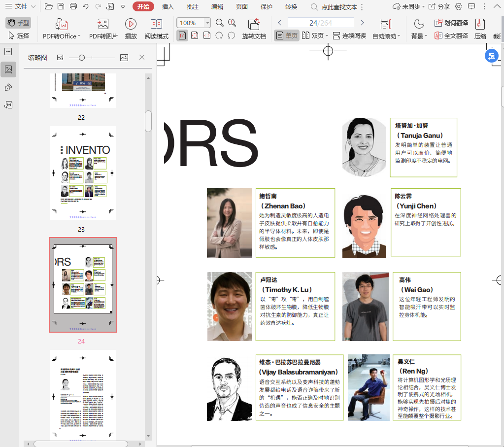Open the 文件 menu dropdown
504x447 pixels.
point(20,6)
